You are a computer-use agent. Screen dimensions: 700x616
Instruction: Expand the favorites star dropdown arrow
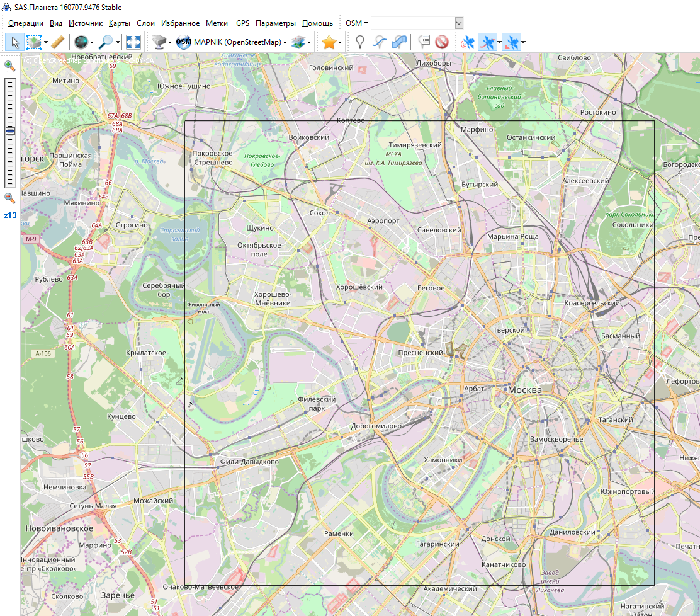(x=341, y=43)
